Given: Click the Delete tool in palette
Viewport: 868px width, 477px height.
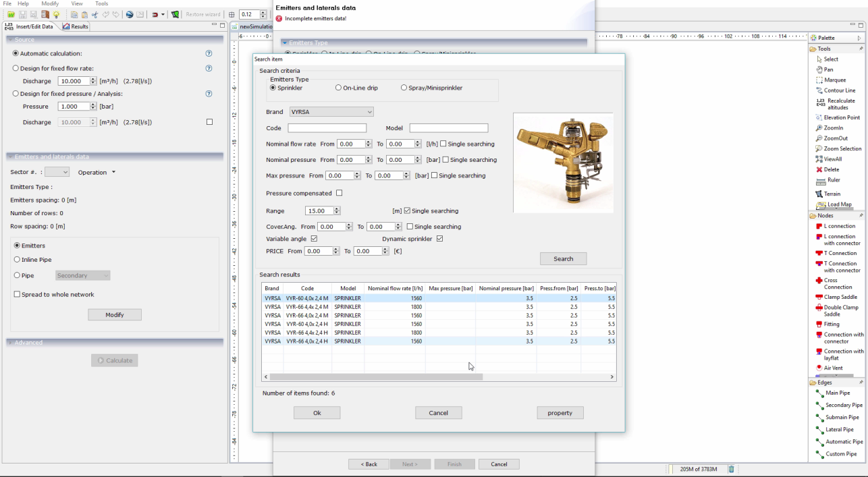Looking at the screenshot, I should coord(819,169).
